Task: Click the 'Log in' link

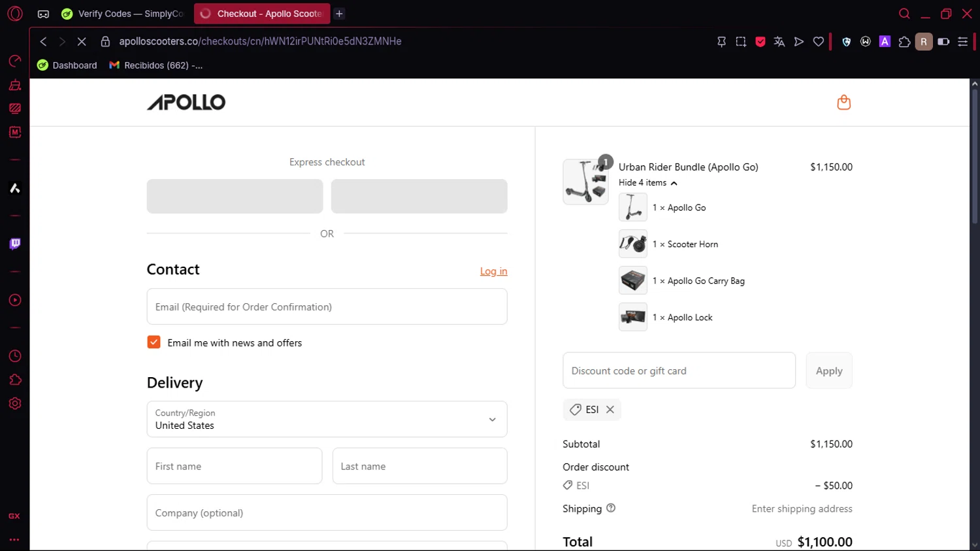Action: point(493,271)
